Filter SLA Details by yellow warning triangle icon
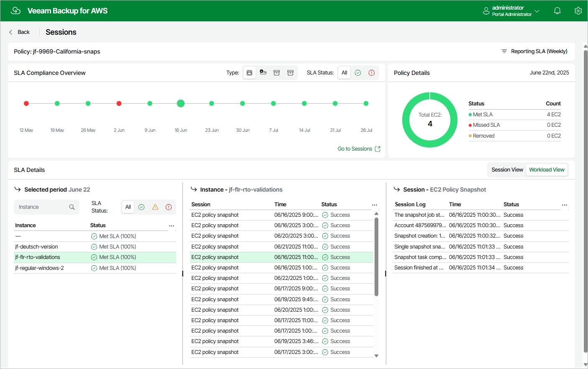Screen dimensions: 588x369 click(x=155, y=207)
